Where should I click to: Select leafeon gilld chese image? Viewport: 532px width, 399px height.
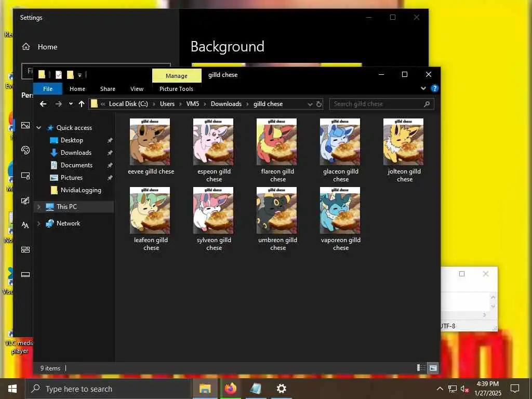coord(150,219)
